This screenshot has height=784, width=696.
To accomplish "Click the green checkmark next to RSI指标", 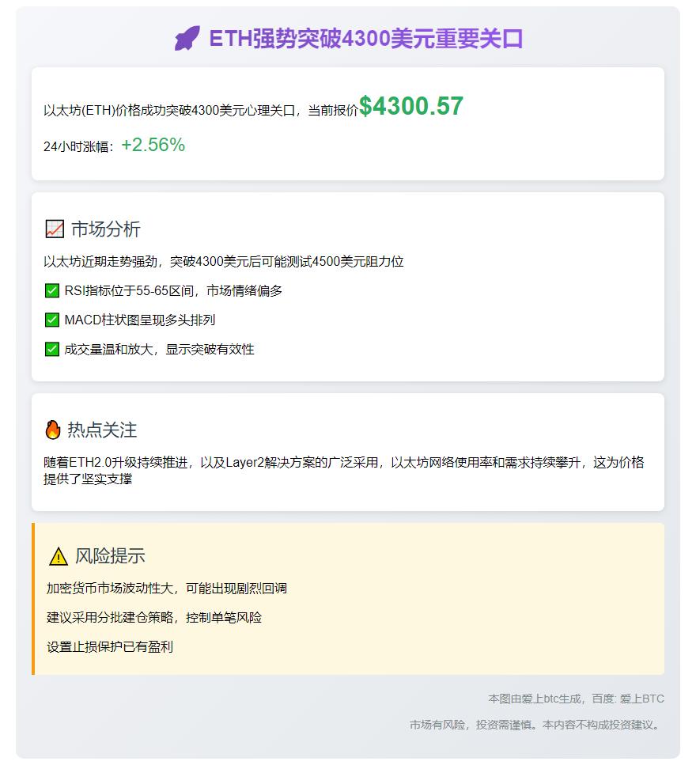I will point(52,291).
